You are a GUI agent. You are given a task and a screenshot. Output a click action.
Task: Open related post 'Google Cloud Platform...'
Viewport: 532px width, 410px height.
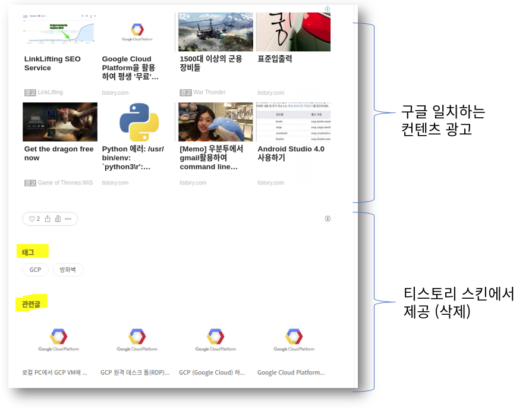point(291,373)
